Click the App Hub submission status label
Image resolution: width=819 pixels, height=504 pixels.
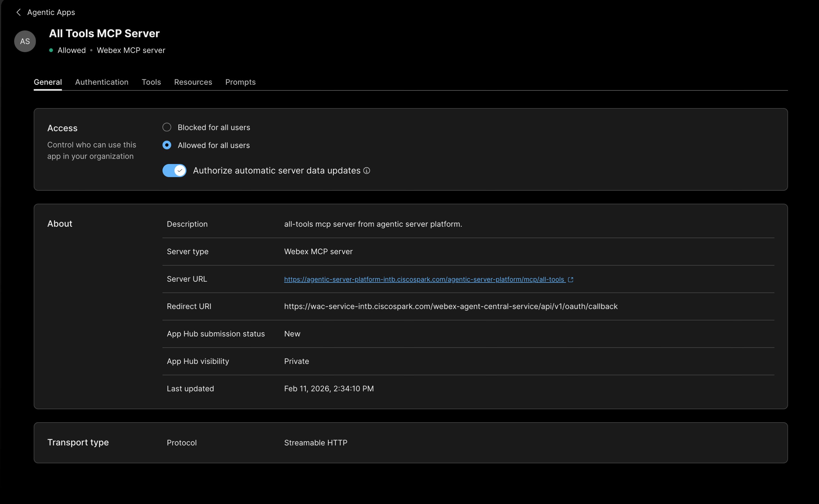point(216,334)
